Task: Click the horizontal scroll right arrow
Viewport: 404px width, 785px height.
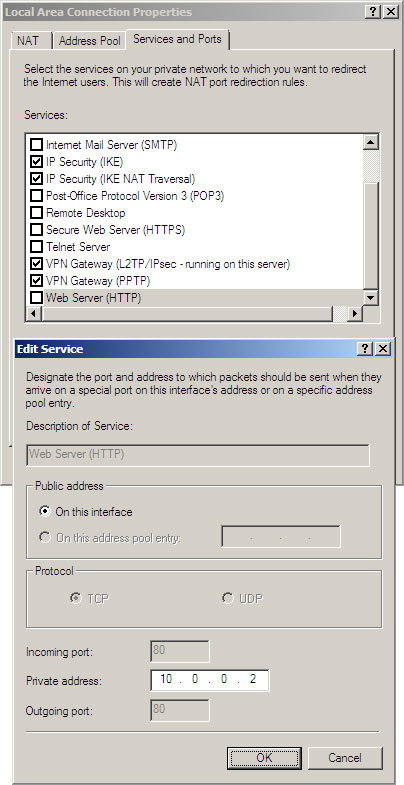Action: pyautogui.click(x=355, y=314)
